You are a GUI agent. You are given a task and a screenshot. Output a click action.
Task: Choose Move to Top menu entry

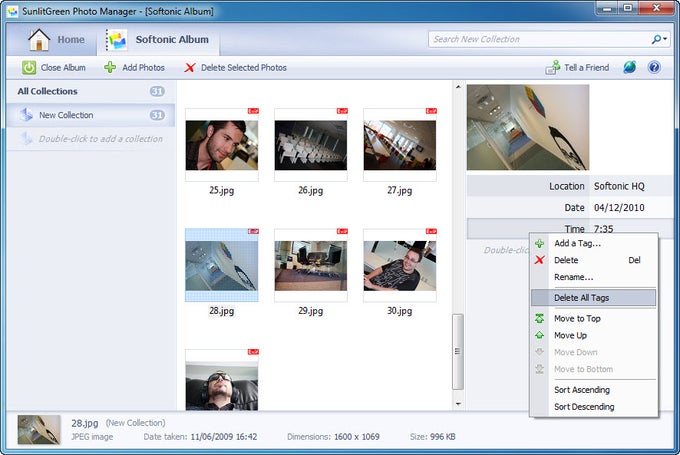click(x=593, y=318)
